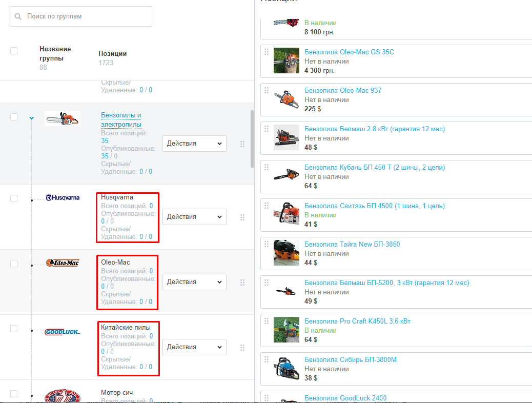Click the search magnifier icon in group search
The image size is (532, 403).
coord(18,16)
